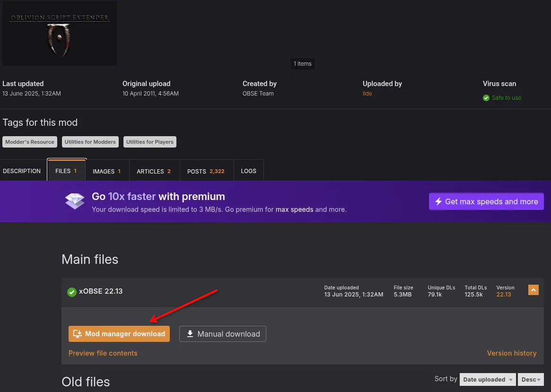
Task: Click the Oblivion Script Extender thumbnail image
Action: coord(60,33)
